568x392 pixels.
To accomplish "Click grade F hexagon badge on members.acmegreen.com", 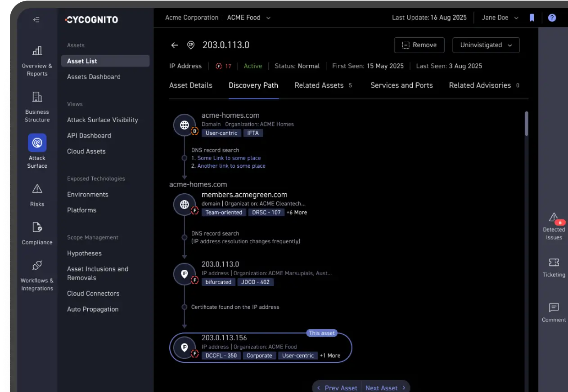I will pos(195,210).
